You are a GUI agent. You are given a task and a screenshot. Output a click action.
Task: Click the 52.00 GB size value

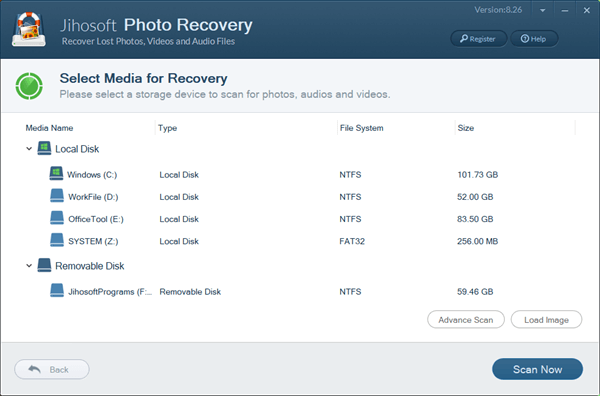475,197
